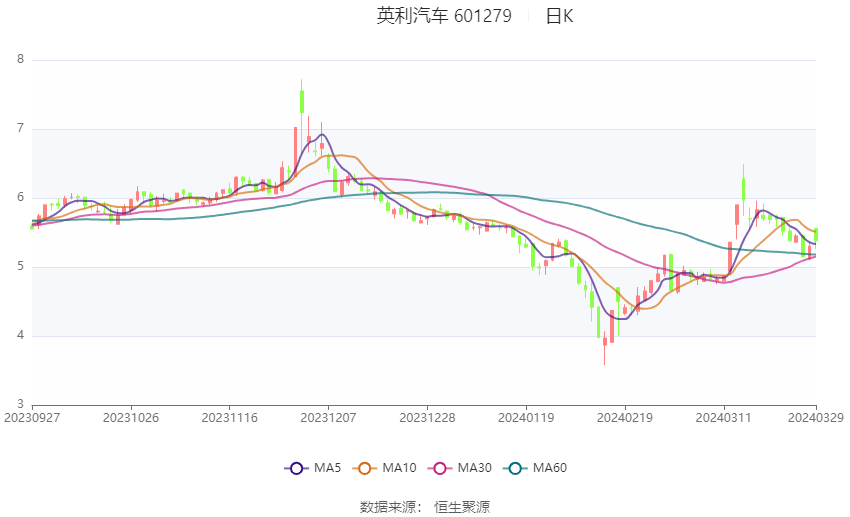
Task: Toggle the MA5 legend circle marker
Action: (294, 468)
